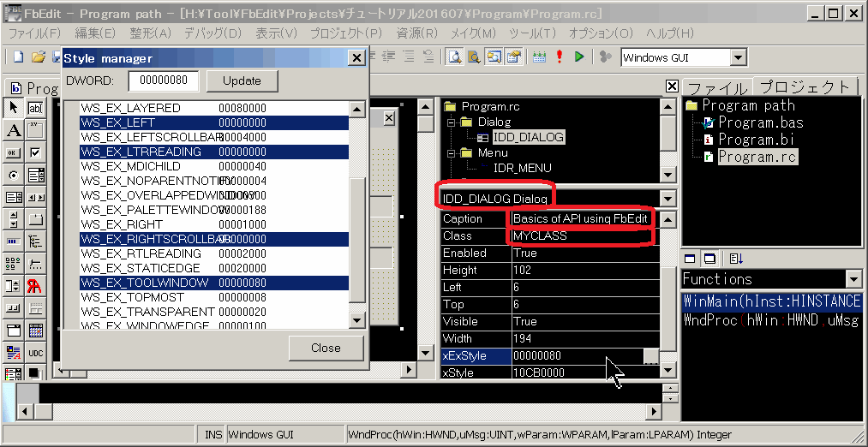Choose the month calendar control tool
868x447 pixels.
[35, 331]
